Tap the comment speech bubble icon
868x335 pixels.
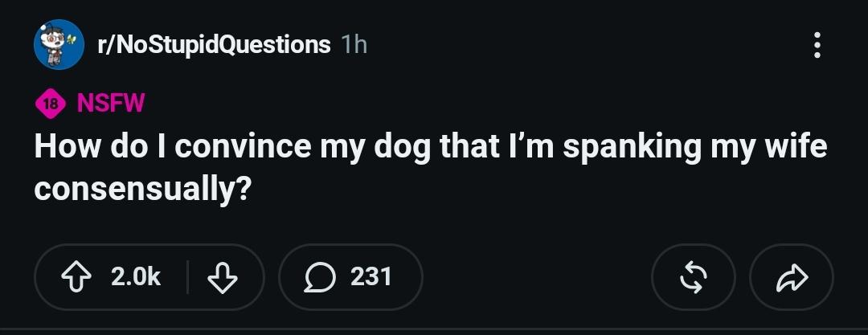coord(320,277)
